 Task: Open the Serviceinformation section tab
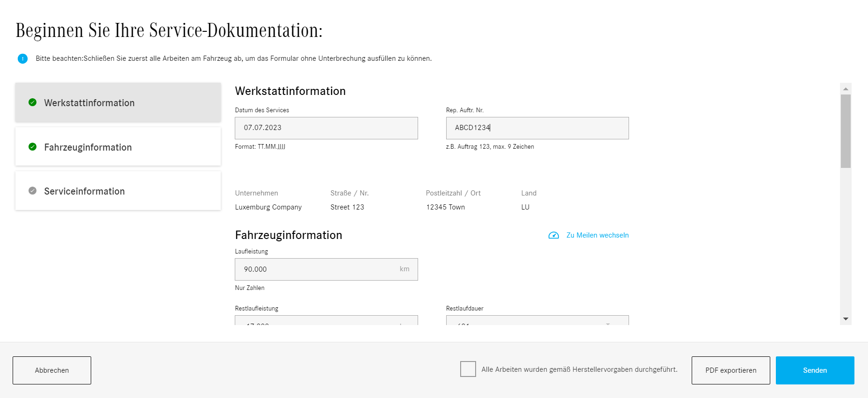click(x=118, y=190)
